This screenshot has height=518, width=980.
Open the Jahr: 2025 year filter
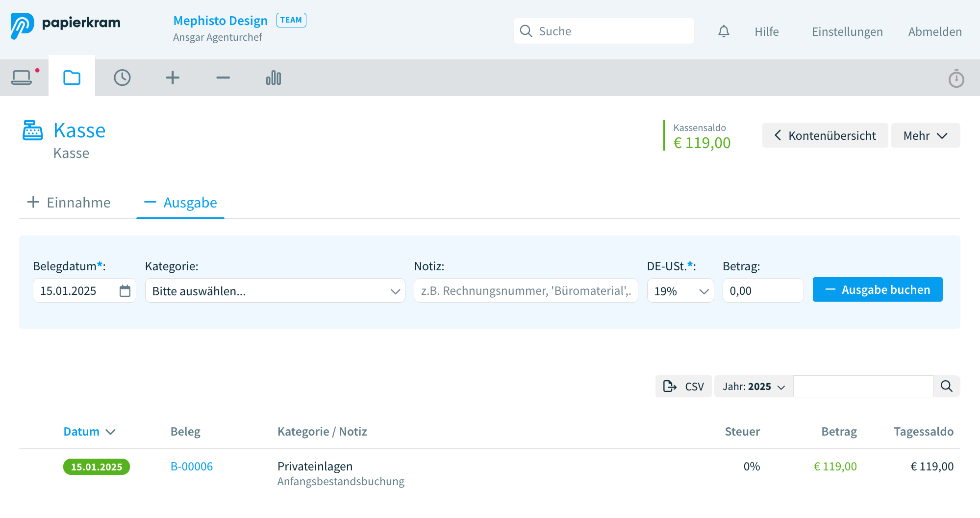[x=754, y=386]
